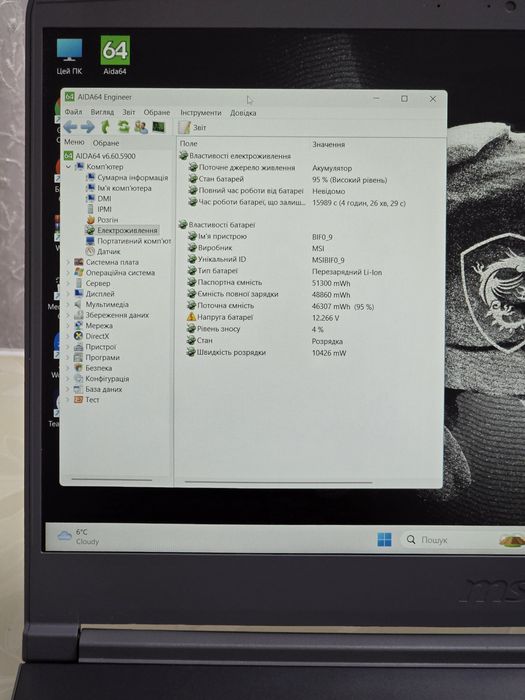525x700 pixels.
Task: Open the Файл menu
Action: pos(73,112)
